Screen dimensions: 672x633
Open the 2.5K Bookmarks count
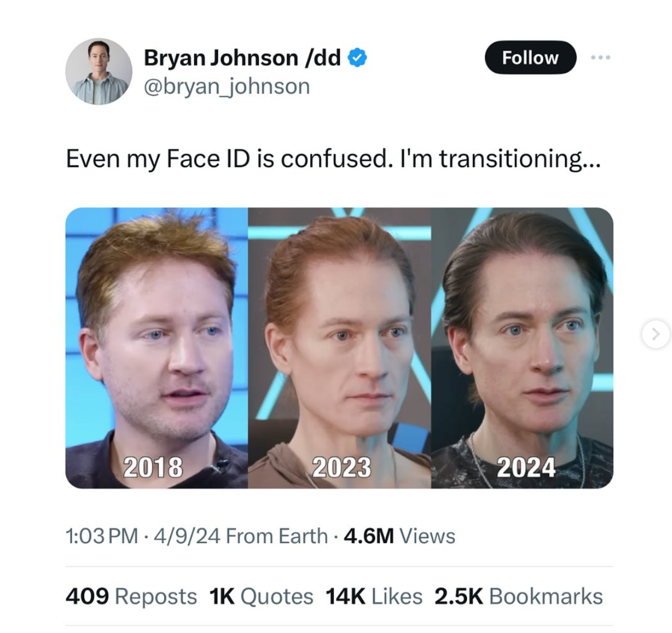coord(519,596)
